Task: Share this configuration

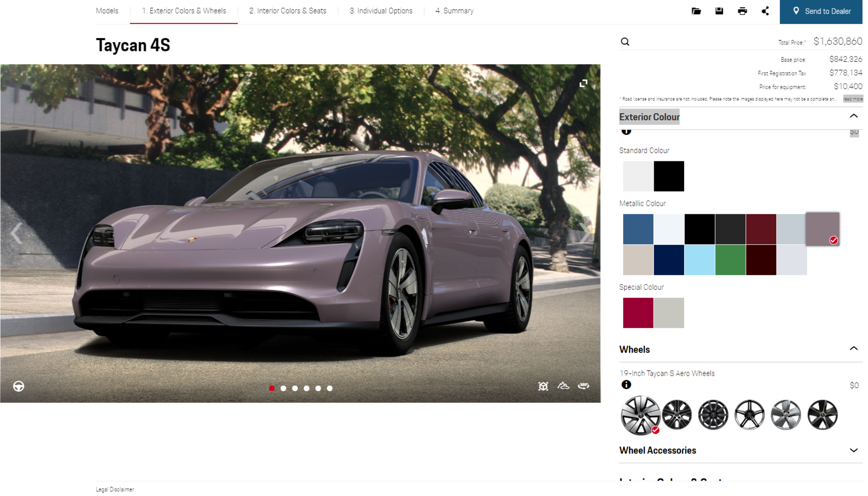Action: tap(765, 11)
